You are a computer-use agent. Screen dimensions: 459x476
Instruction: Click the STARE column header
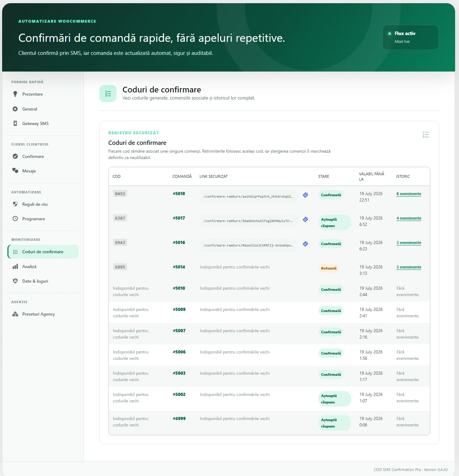pyautogui.click(x=323, y=176)
